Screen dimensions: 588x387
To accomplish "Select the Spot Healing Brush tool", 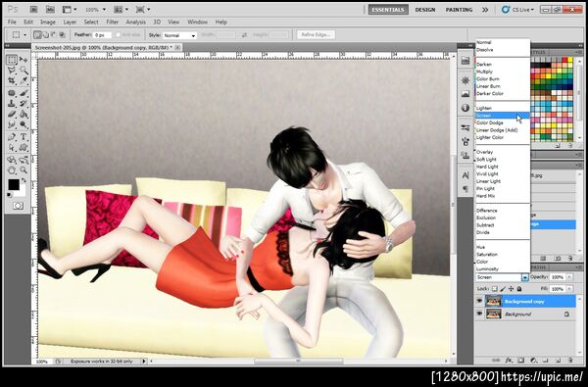I will [12, 93].
